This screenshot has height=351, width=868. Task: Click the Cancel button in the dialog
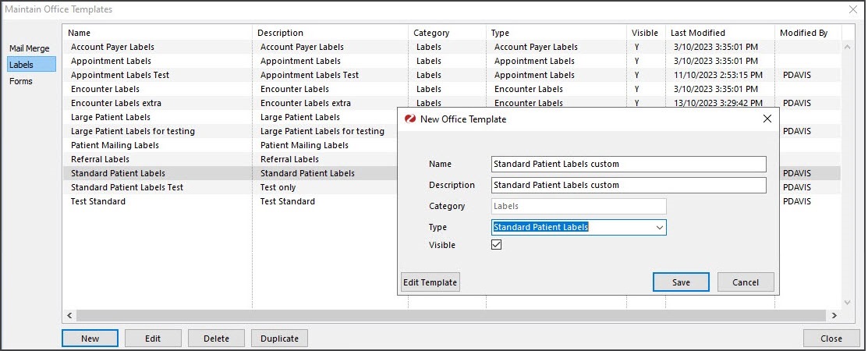click(746, 282)
